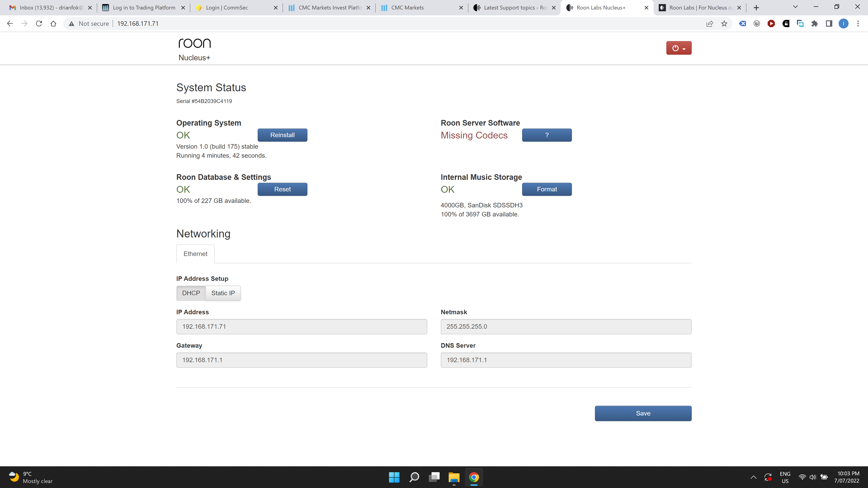
Task: Open the Chrome profile avatar
Action: click(843, 23)
